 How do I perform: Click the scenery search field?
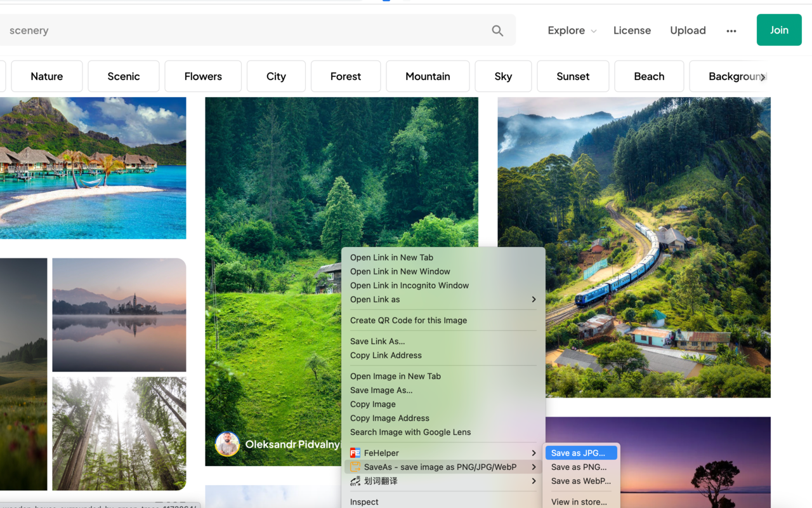click(247, 30)
